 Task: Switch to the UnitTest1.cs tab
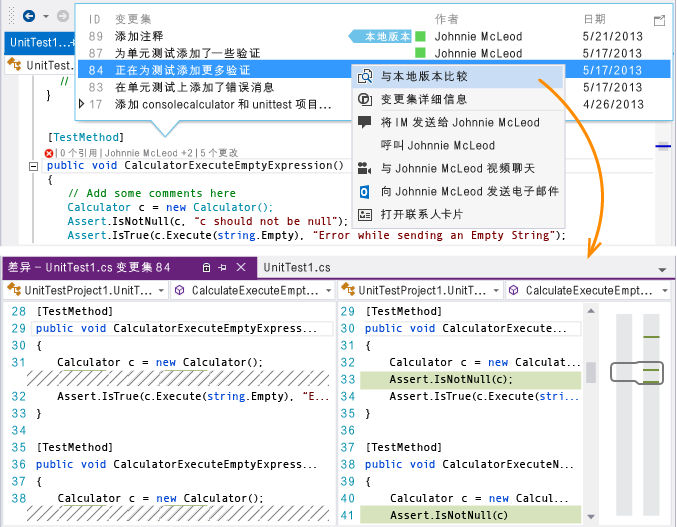click(297, 268)
